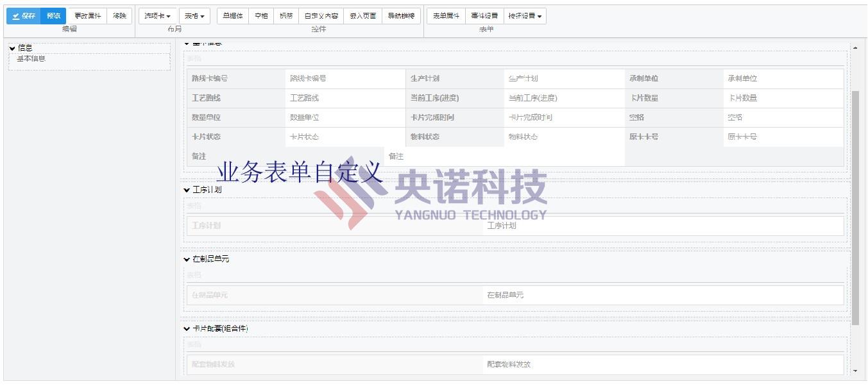The width and height of the screenshot is (868, 386).
Task: Click the 原卡卡号 input field
Action: (783, 137)
